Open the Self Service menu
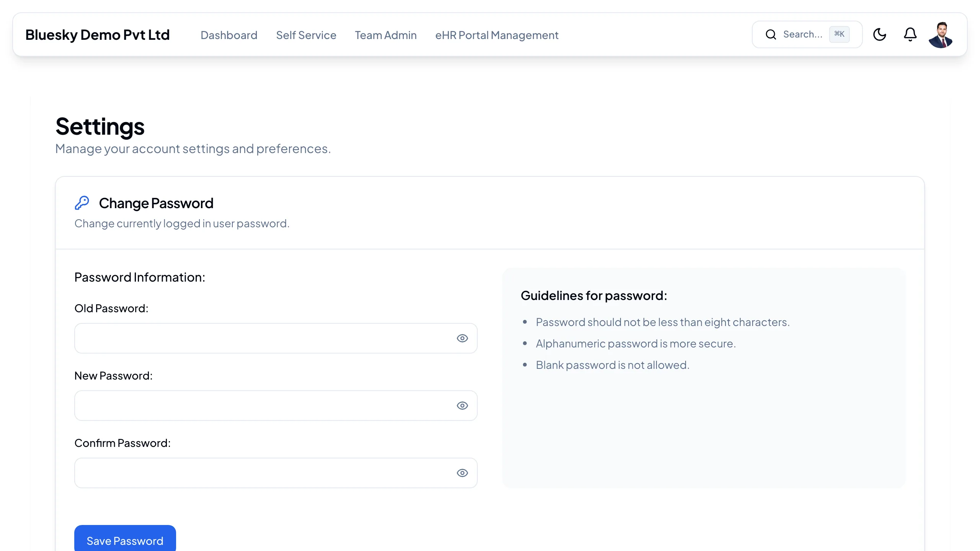This screenshot has width=980, height=551. click(x=306, y=35)
